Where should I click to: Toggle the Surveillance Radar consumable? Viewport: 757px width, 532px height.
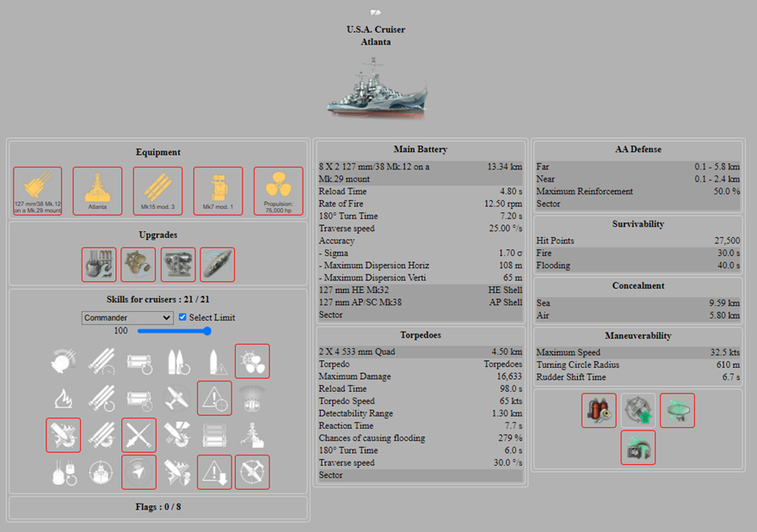pos(678,411)
